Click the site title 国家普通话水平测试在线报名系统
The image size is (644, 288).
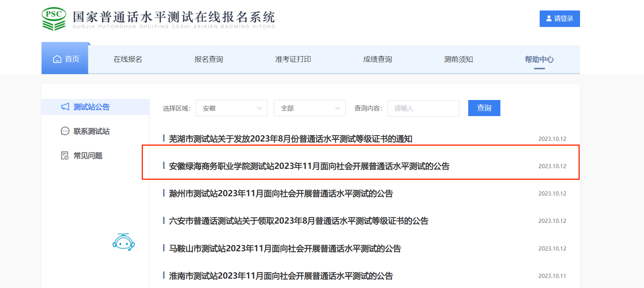[x=174, y=17]
